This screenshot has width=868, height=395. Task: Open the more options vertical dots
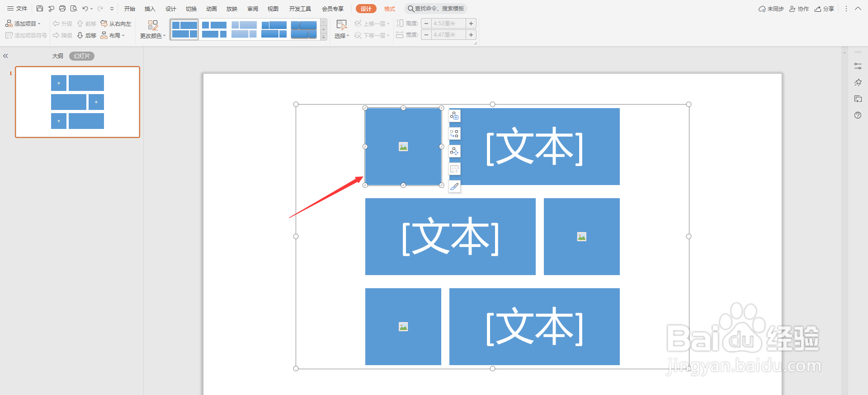pyautogui.click(x=846, y=9)
